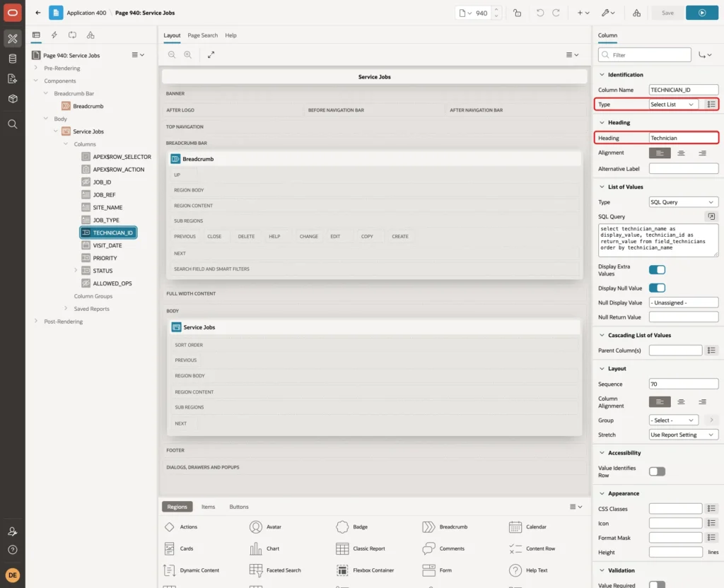Select the Rendering tree tab icon

click(x=36, y=35)
